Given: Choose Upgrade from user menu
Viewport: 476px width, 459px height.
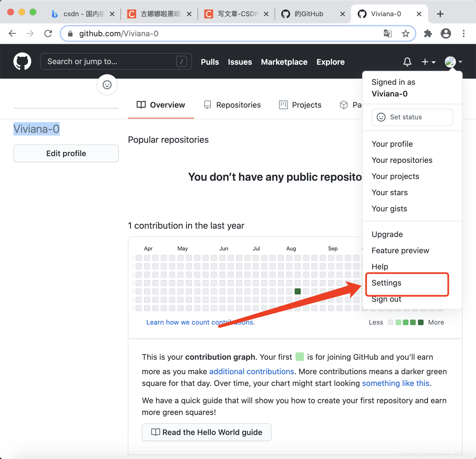Looking at the screenshot, I should coord(412,234).
